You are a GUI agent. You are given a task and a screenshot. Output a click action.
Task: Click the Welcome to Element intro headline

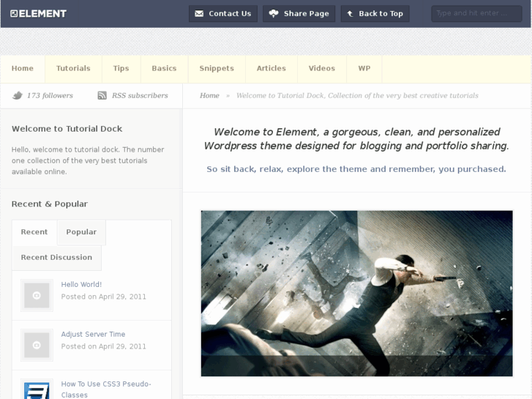click(356, 139)
